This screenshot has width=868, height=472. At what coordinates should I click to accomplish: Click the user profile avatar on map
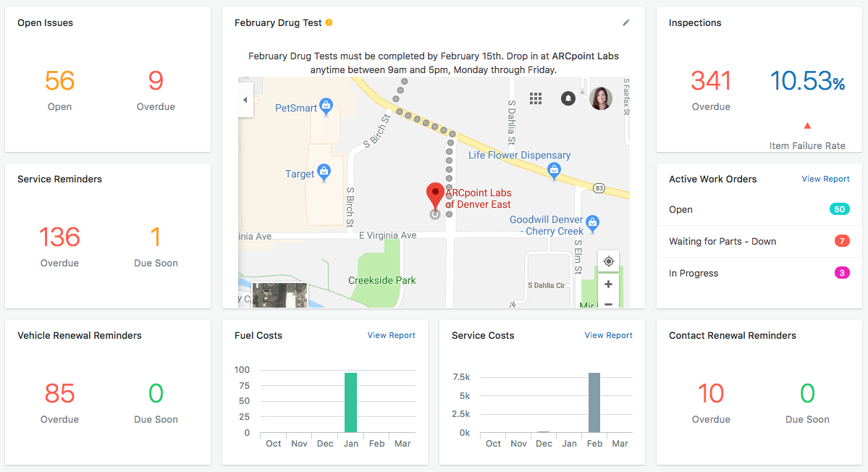click(x=601, y=98)
